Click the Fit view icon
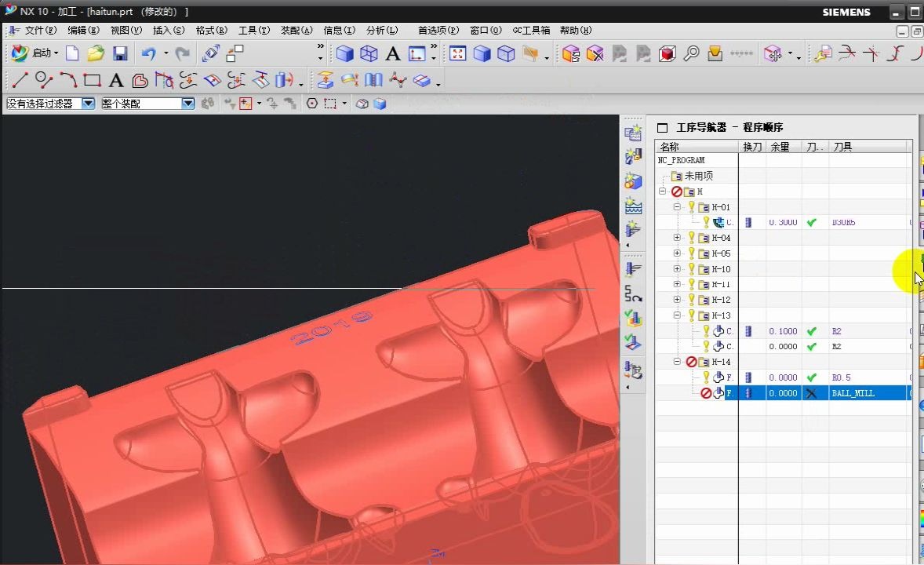Viewport: 924px width, 565px height. tap(457, 53)
